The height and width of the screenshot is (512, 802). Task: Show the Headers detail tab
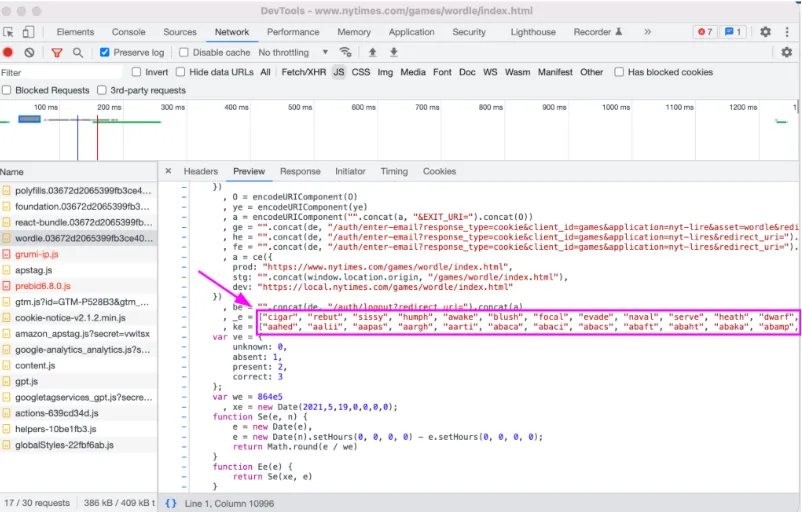(x=200, y=171)
